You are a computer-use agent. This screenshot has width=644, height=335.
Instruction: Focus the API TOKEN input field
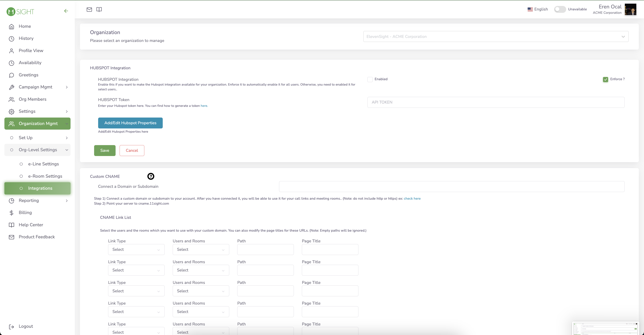[496, 102]
